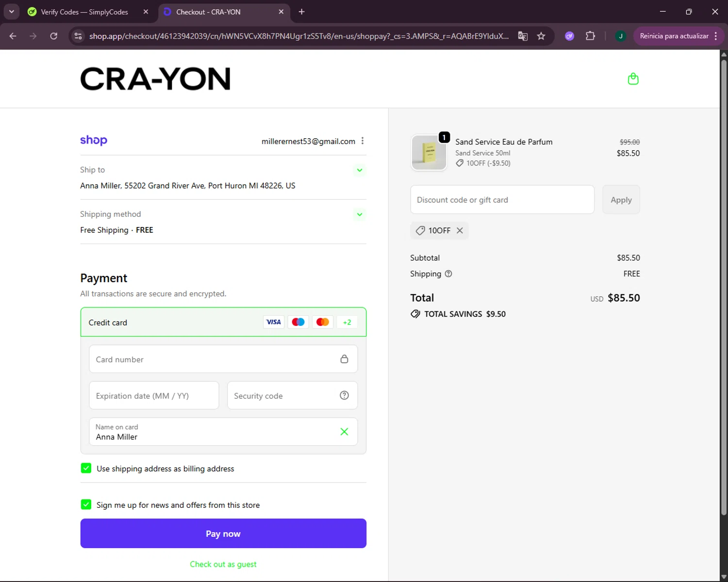Click the Shop Pay logo
Viewport: 728px width, 582px height.
tap(94, 140)
